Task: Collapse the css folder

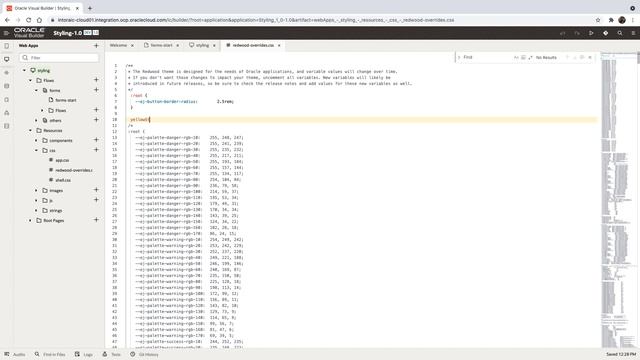Action: tap(36, 150)
